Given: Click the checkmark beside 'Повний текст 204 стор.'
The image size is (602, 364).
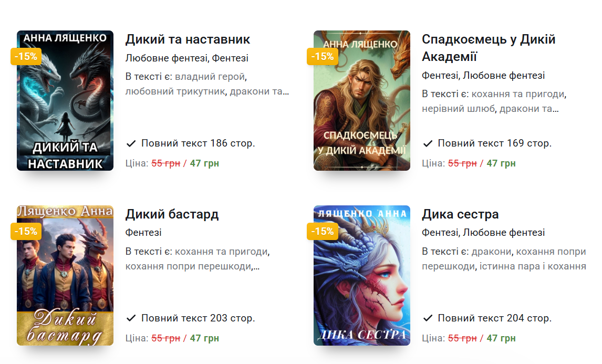Looking at the screenshot, I should pyautogui.click(x=428, y=318).
